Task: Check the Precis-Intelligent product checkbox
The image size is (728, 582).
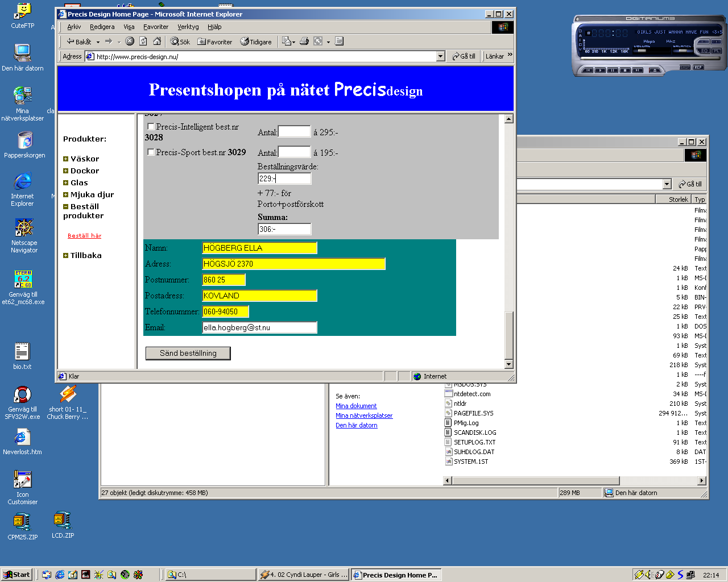Action: [x=151, y=127]
